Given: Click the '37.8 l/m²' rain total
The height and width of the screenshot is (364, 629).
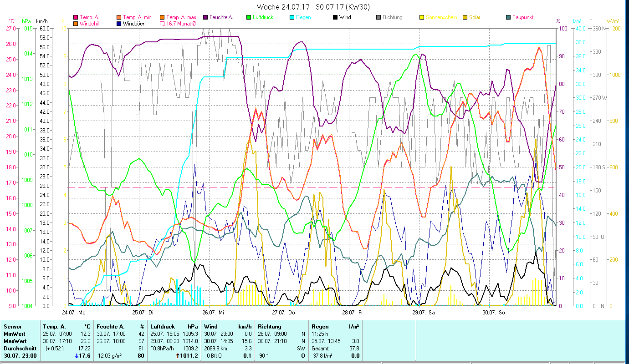Looking at the screenshot, I should (322, 356).
